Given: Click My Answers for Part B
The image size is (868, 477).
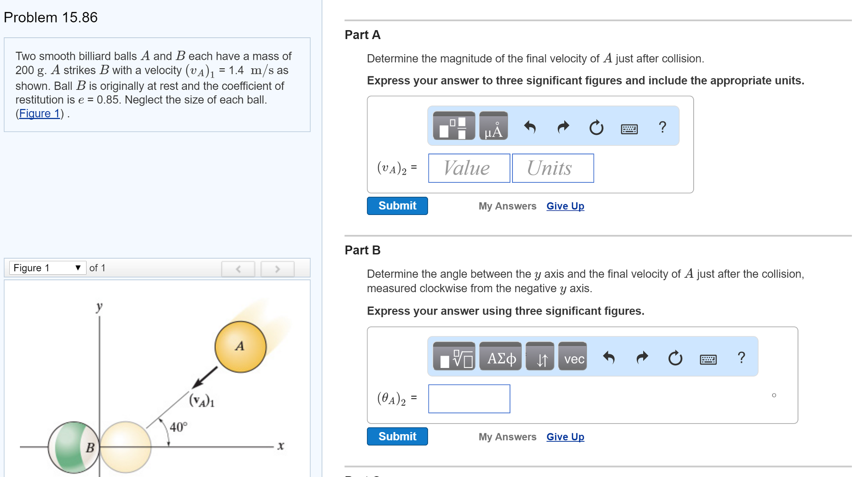Looking at the screenshot, I should point(507,436).
